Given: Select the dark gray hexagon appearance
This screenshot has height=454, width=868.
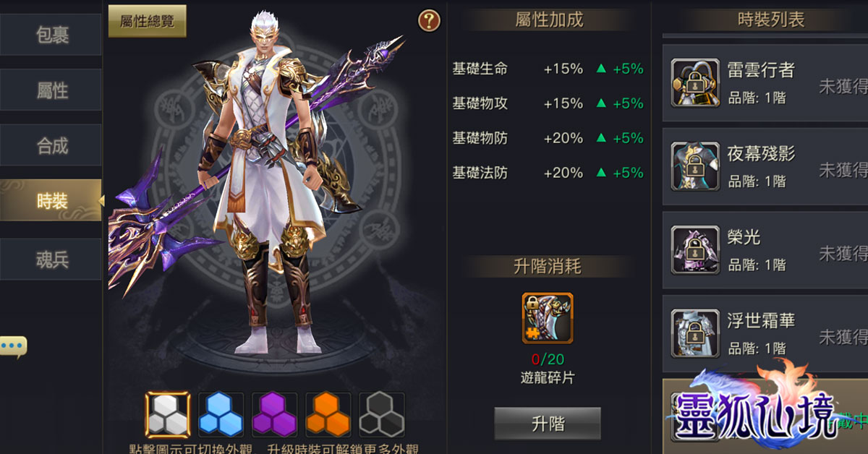Looking at the screenshot, I should click(x=382, y=415).
